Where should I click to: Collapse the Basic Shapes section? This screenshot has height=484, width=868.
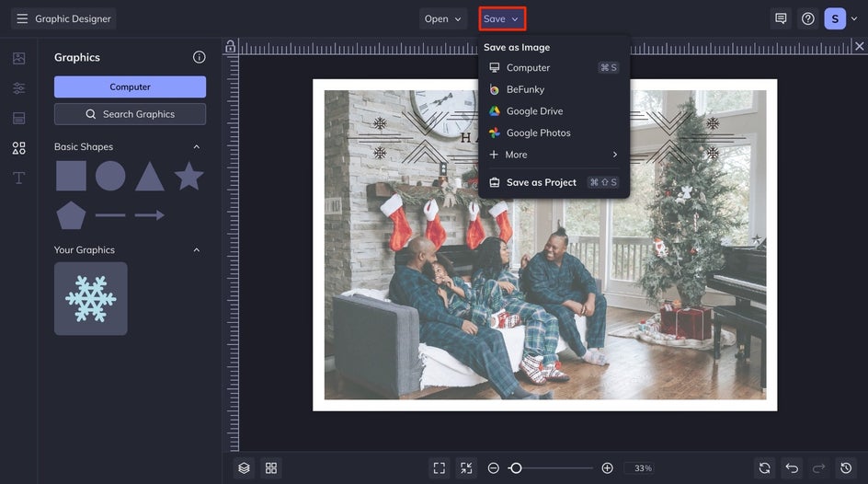197,146
